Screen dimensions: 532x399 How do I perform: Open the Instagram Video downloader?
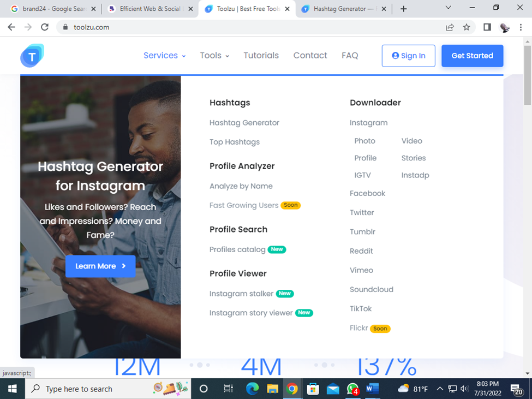[x=411, y=141]
